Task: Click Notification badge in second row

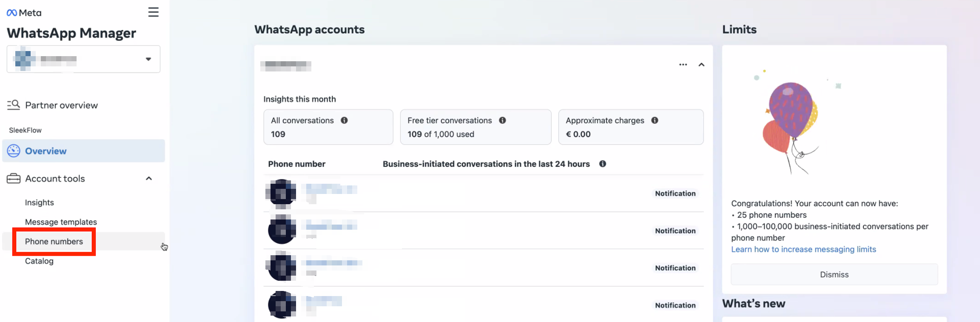Action: click(x=675, y=231)
